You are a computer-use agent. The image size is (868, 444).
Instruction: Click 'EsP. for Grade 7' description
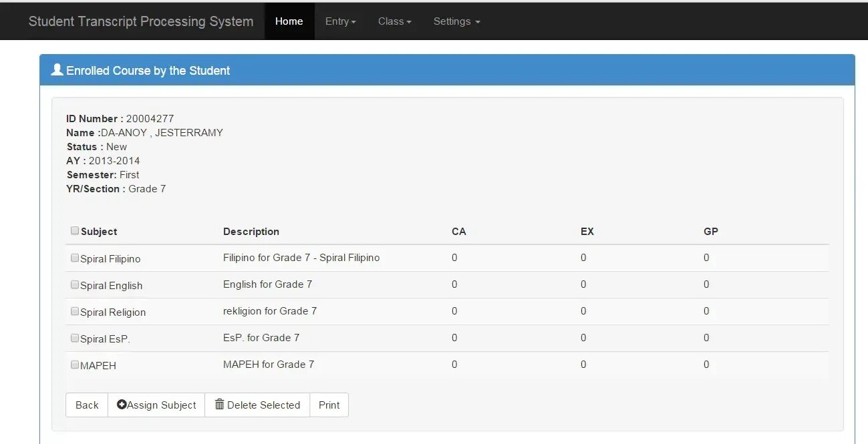point(261,338)
